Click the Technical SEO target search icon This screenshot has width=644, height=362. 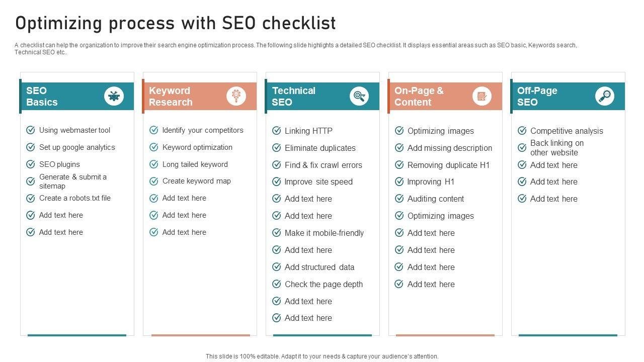(x=359, y=96)
